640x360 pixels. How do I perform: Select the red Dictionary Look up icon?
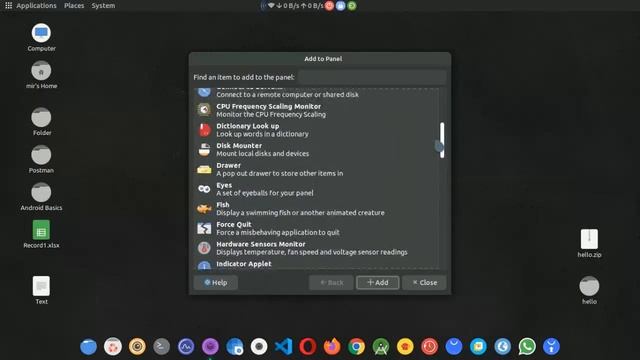(x=204, y=130)
